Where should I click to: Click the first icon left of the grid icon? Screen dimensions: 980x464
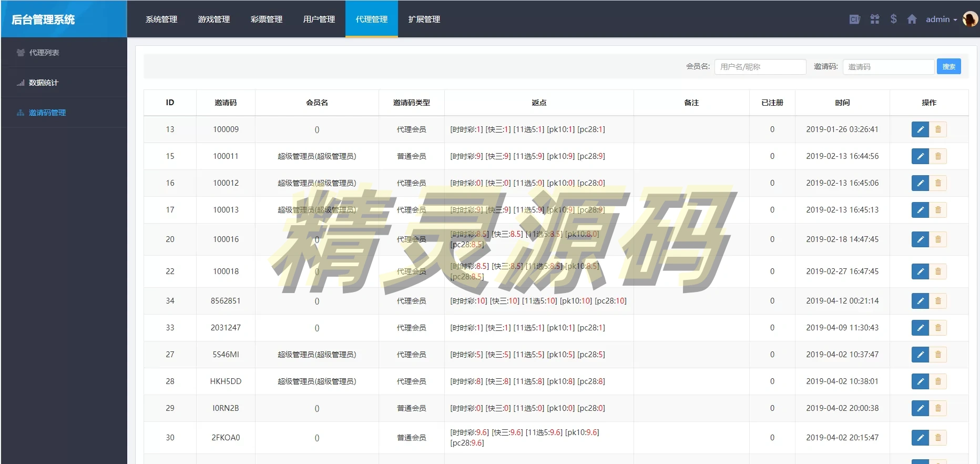[x=855, y=19]
